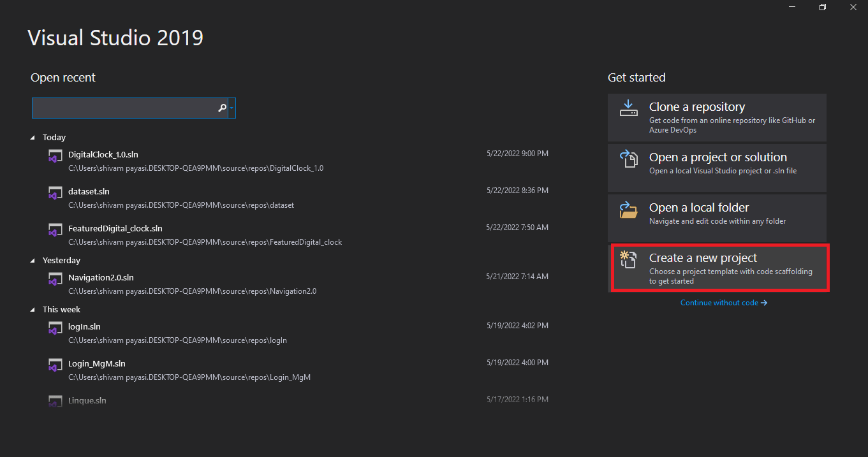The height and width of the screenshot is (457, 868).
Task: Click the path ending in repos\Login_MgM
Action: (x=189, y=377)
